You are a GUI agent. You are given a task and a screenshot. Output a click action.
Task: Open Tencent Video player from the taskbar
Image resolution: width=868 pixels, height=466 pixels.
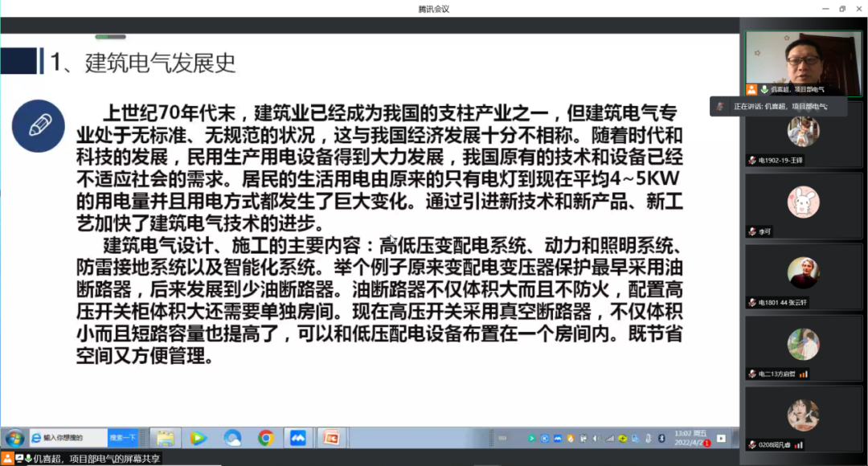pyautogui.click(x=199, y=438)
